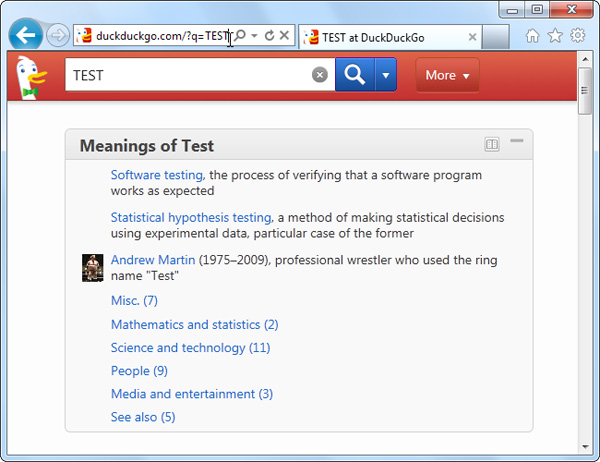Viewport: 600px width, 462px height.
Task: Open the browser Home page icon
Action: (532, 36)
